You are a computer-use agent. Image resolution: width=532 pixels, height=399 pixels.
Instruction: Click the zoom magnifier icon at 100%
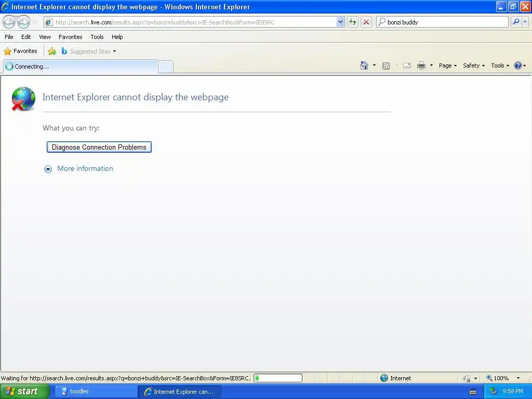pyautogui.click(x=489, y=378)
